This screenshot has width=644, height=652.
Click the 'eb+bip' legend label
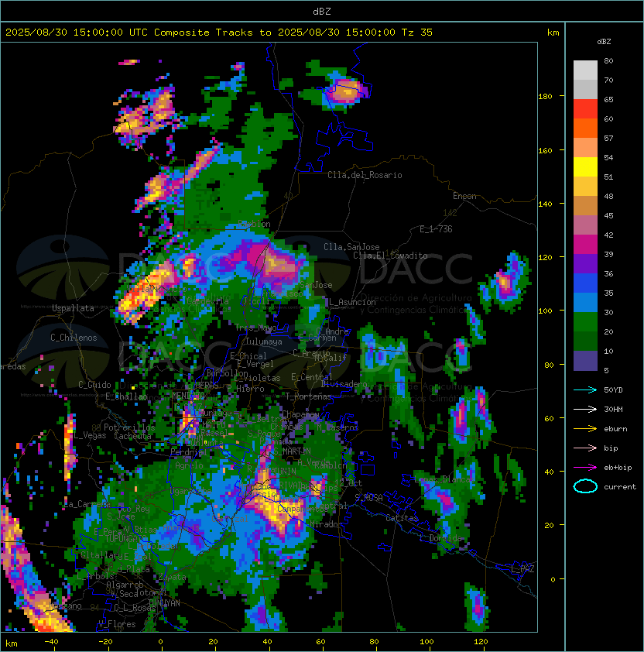[618, 468]
